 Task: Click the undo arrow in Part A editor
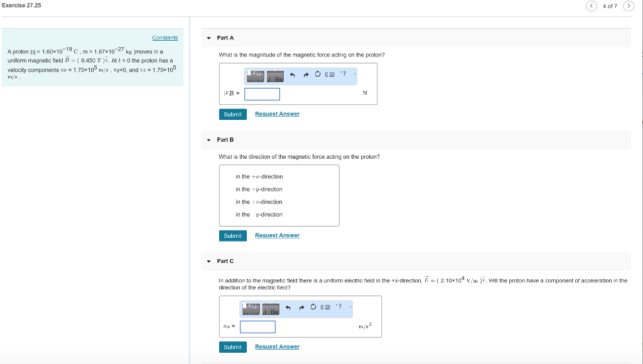click(x=293, y=74)
